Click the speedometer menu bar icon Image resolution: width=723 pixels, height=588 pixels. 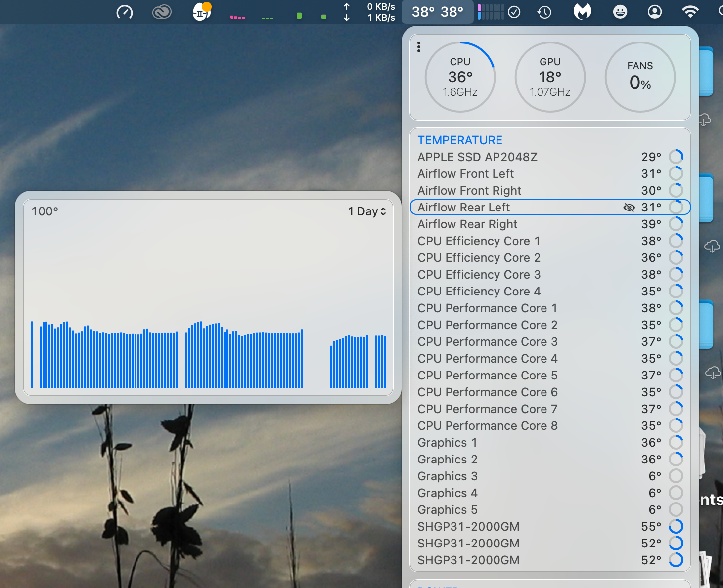tap(124, 12)
